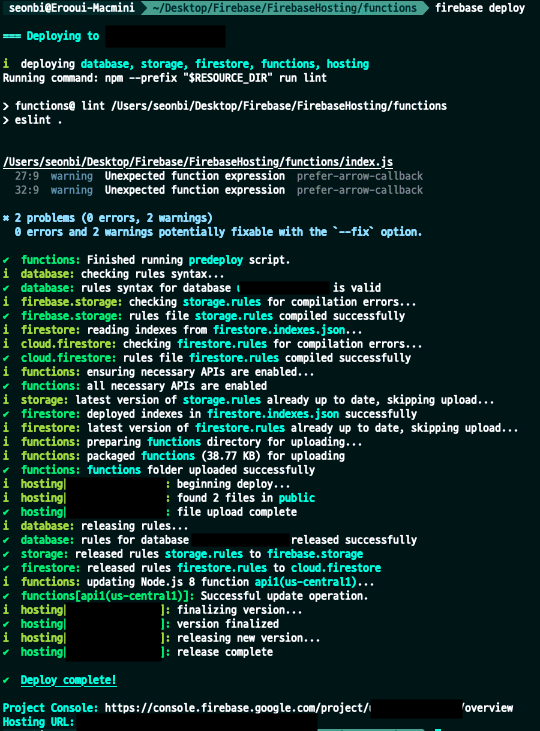540x731 pixels.
Task: Click the 27:9 warning line
Action: [219, 176]
